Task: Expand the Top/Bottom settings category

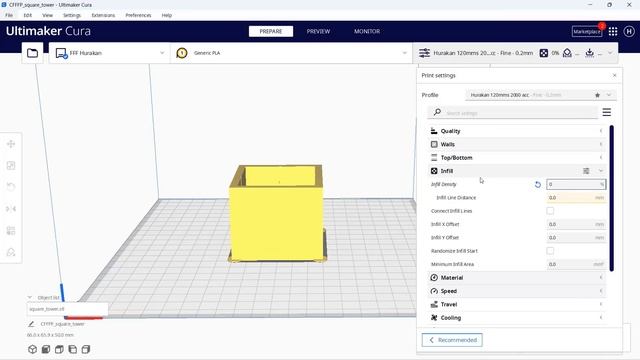Action: (x=516, y=158)
